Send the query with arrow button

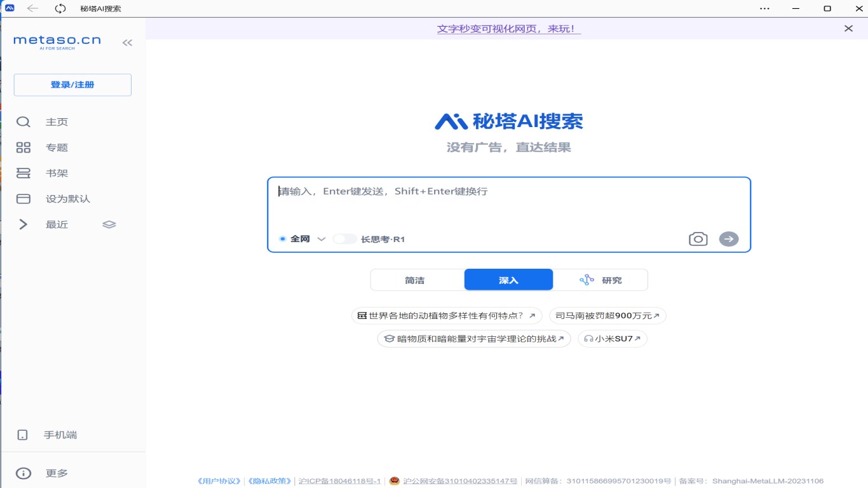(x=729, y=239)
